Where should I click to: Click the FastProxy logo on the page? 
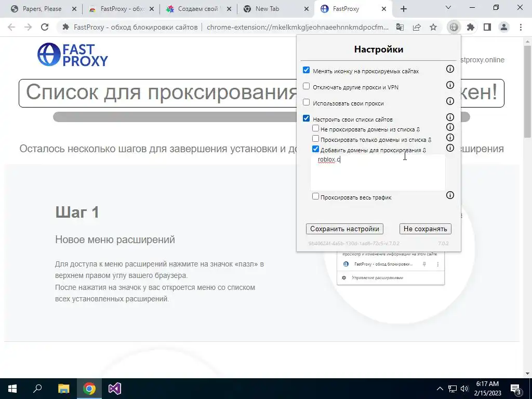pyautogui.click(x=73, y=54)
